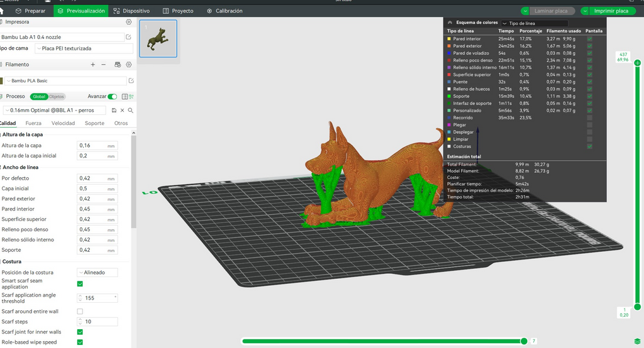Switch process scope to Objetos
The width and height of the screenshot is (644, 348).
tap(57, 97)
